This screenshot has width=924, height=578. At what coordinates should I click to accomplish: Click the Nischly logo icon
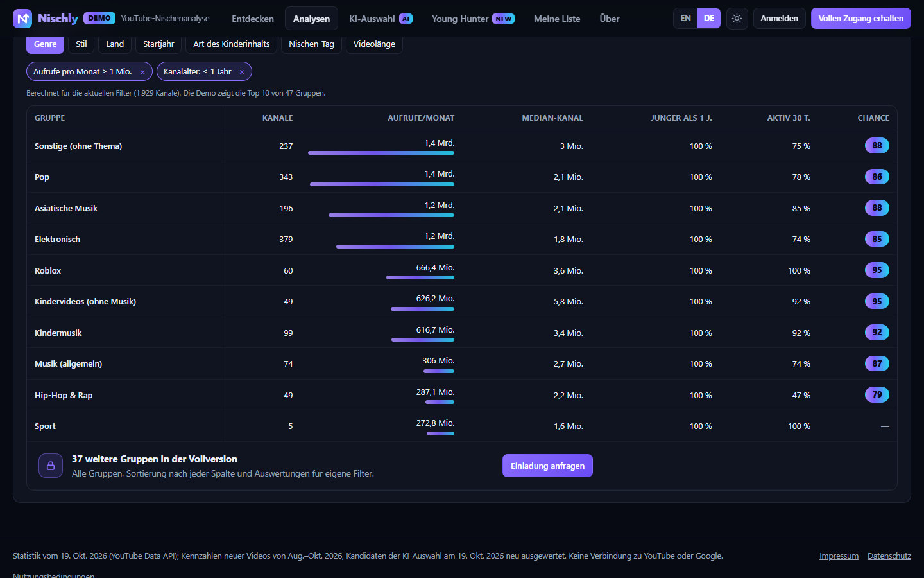tap(22, 19)
